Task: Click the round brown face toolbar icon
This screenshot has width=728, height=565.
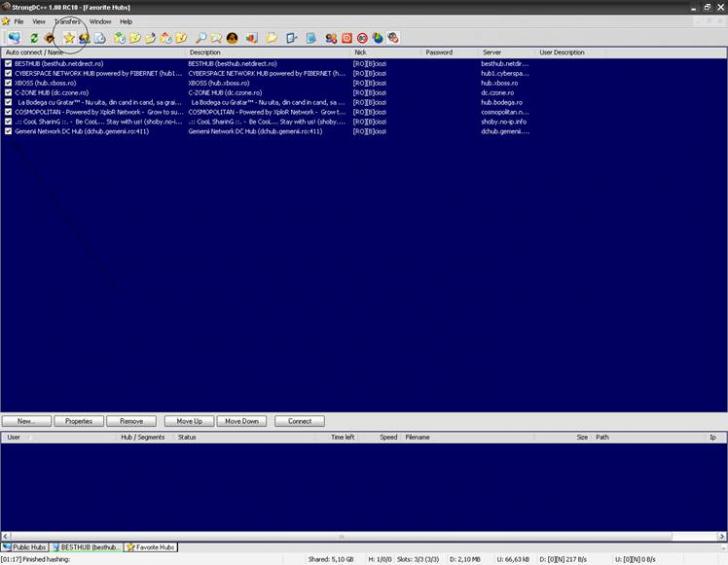Action: (232, 38)
